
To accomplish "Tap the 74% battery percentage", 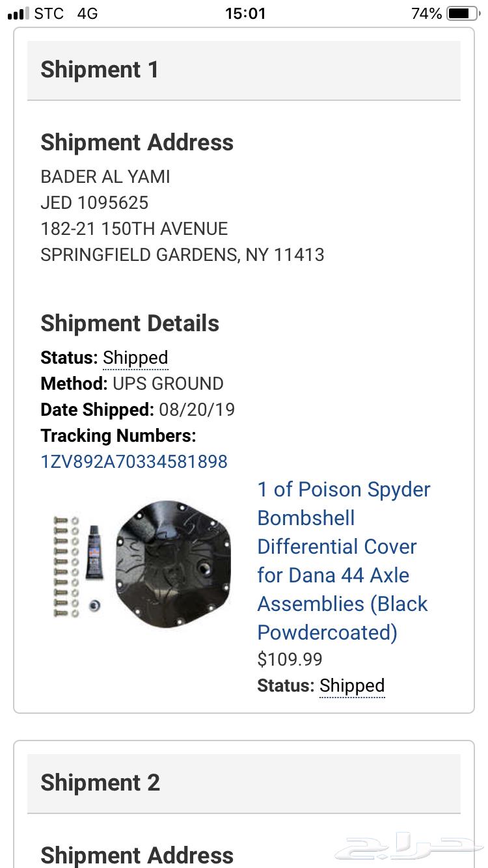I will 427,14.
